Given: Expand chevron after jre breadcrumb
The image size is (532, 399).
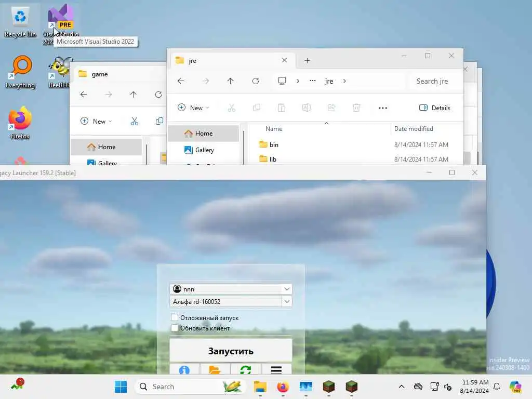Looking at the screenshot, I should tap(344, 81).
